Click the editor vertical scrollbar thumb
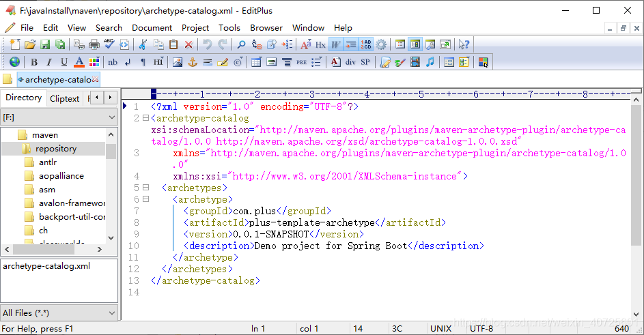This screenshot has height=335, width=644. pos(636,175)
